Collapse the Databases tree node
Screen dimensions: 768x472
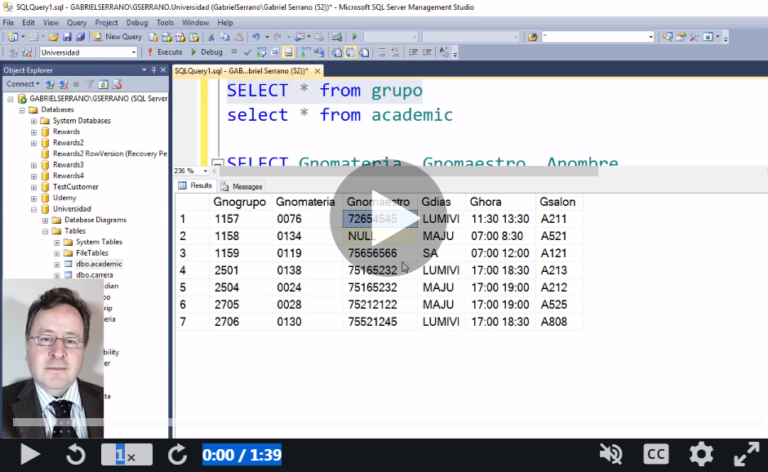[22, 110]
